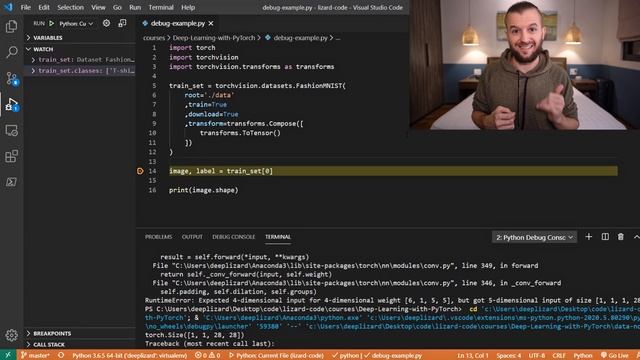Screen dimensions: 640x360
Task: Click the debug-example.py check in status bar
Action: 393,355
